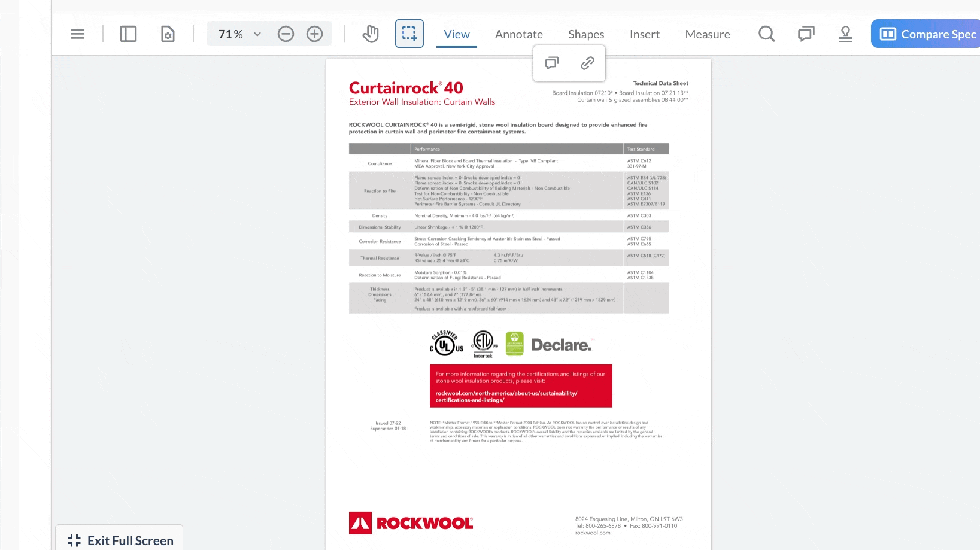The width and height of the screenshot is (980, 550).
Task: Open document view settings
Action: tap(168, 34)
